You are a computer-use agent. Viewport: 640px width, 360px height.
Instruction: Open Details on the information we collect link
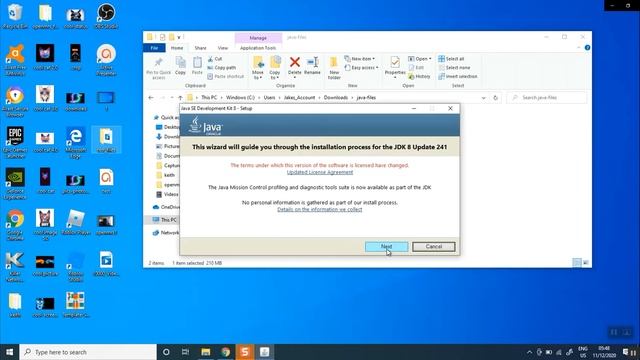coord(320,209)
